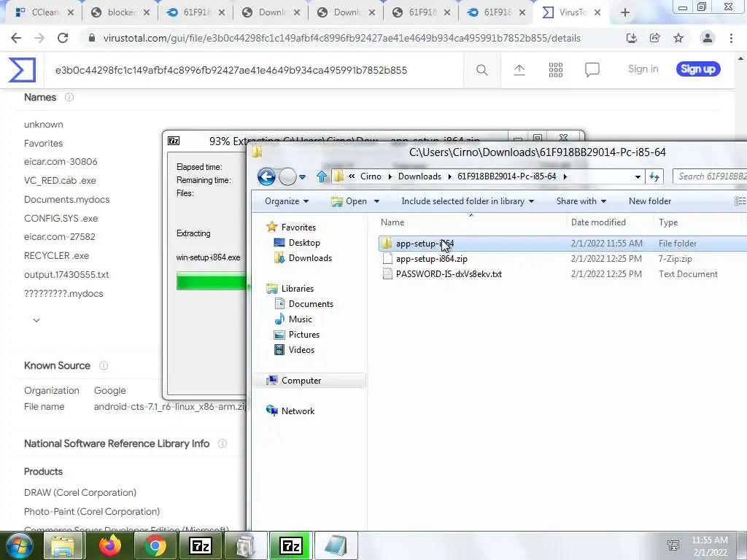Click the Explorer search box
The image size is (747, 560).
pyautogui.click(x=710, y=176)
